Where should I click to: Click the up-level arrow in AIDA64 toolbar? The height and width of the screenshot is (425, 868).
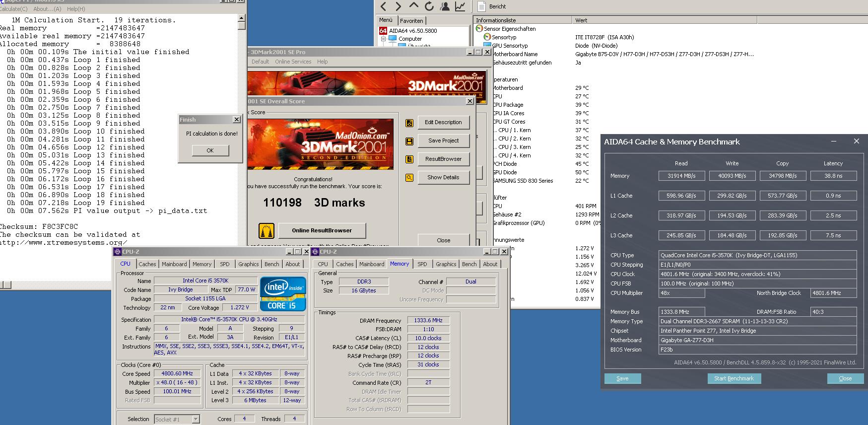(413, 6)
